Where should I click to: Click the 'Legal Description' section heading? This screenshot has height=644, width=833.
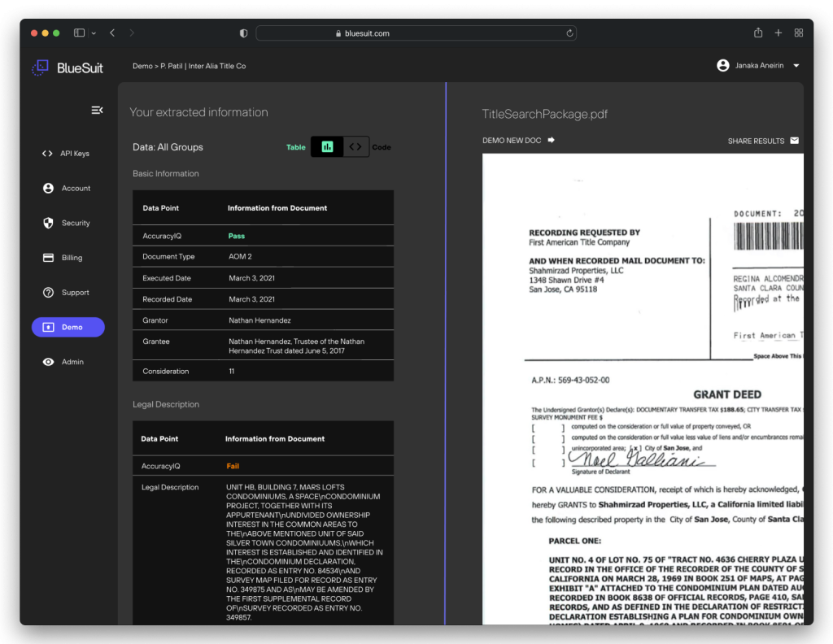point(166,404)
